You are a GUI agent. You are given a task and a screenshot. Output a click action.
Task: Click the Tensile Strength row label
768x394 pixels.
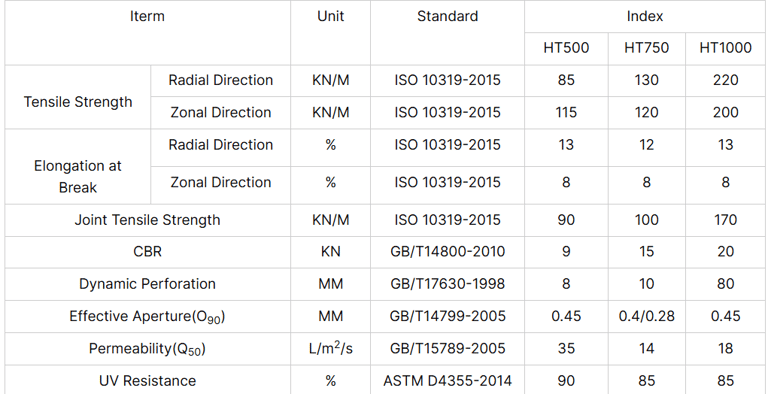(78, 102)
